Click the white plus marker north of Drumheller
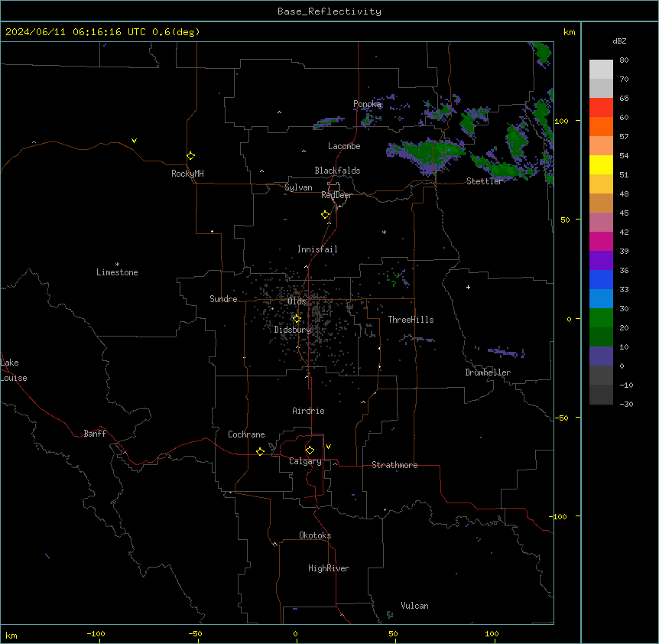Screen dimensions: 659x644 click(468, 287)
